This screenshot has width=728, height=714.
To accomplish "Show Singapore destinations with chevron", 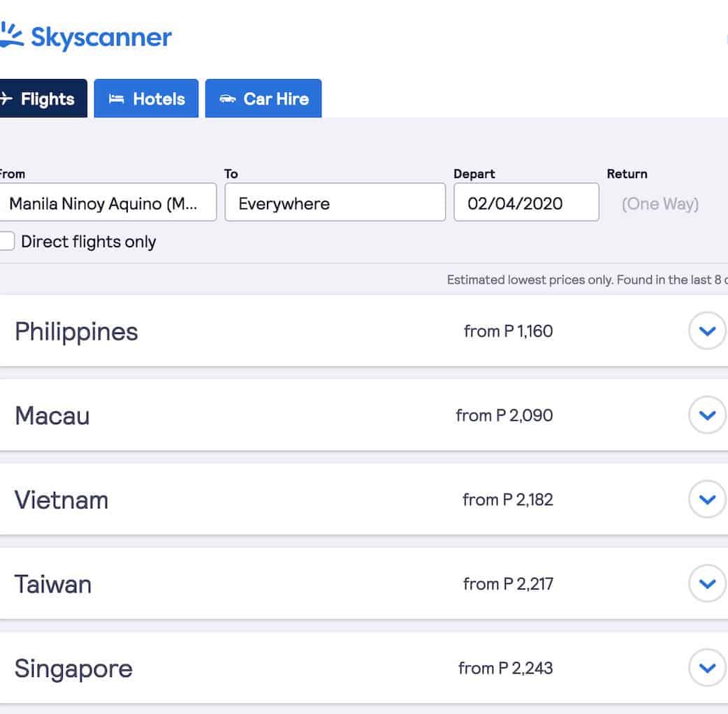I will point(707,668).
